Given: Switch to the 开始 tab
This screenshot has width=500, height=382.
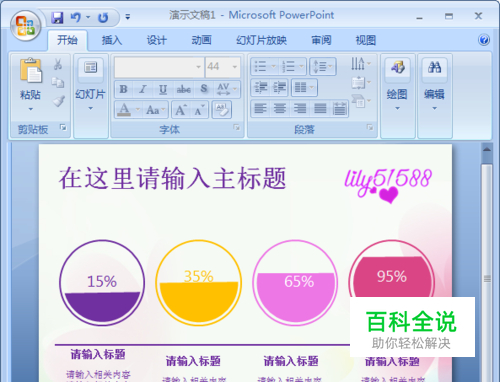Looking at the screenshot, I should 67,40.
